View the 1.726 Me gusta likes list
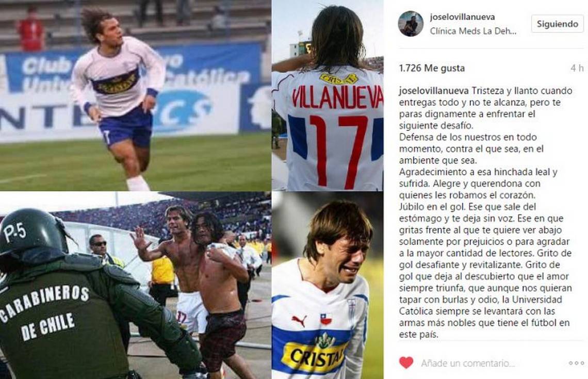 tap(432, 68)
